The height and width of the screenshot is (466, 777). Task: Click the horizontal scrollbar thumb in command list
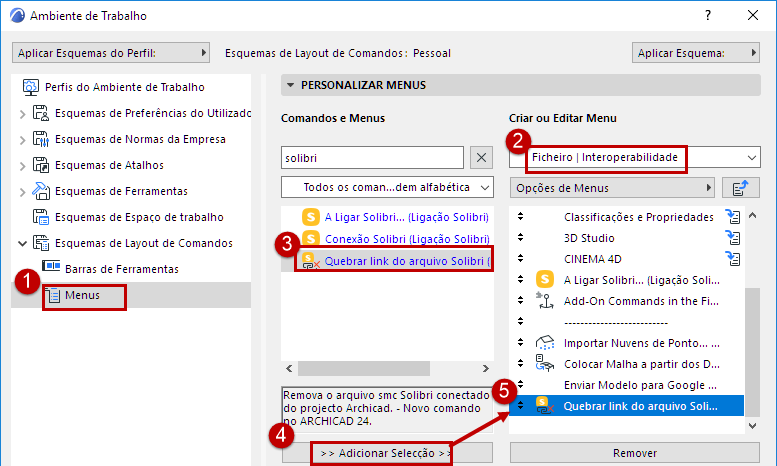tap(364, 368)
